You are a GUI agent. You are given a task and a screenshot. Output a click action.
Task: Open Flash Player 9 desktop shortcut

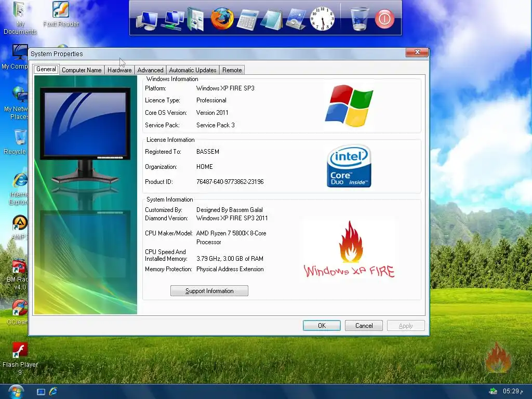coord(20,358)
